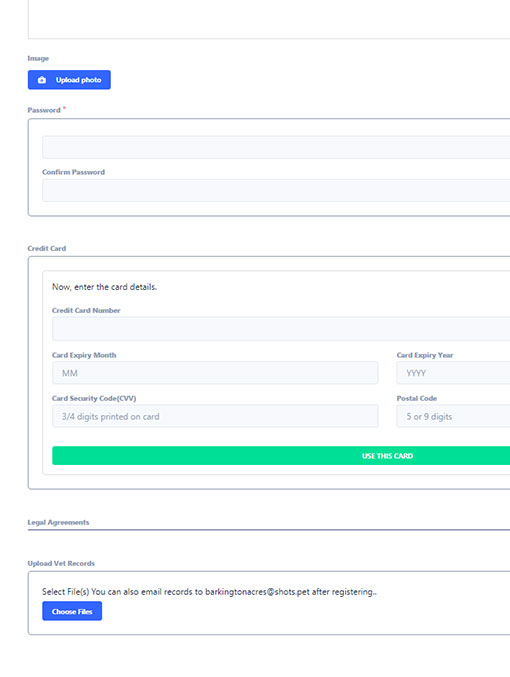The image size is (510, 677).
Task: Click the text area above Image
Action: coord(269,19)
